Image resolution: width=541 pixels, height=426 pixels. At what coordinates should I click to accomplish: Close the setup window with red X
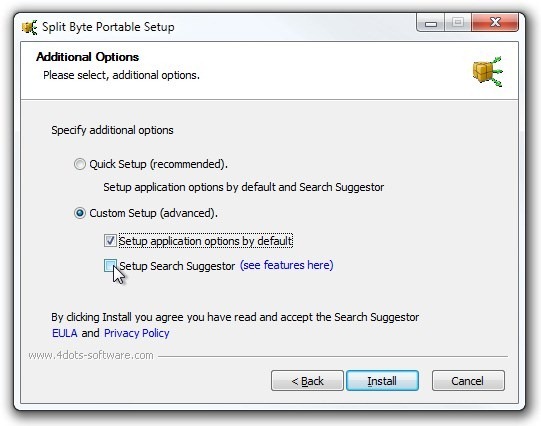495,23
